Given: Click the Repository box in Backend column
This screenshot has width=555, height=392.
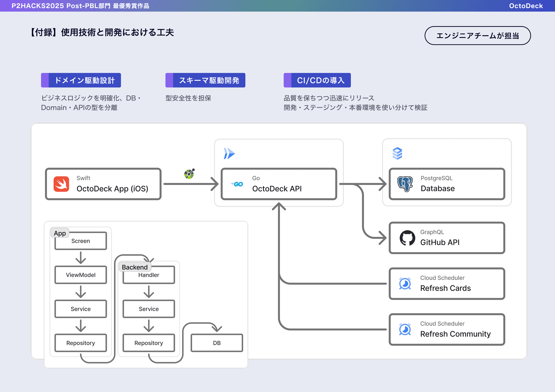Looking at the screenshot, I should 149,343.
